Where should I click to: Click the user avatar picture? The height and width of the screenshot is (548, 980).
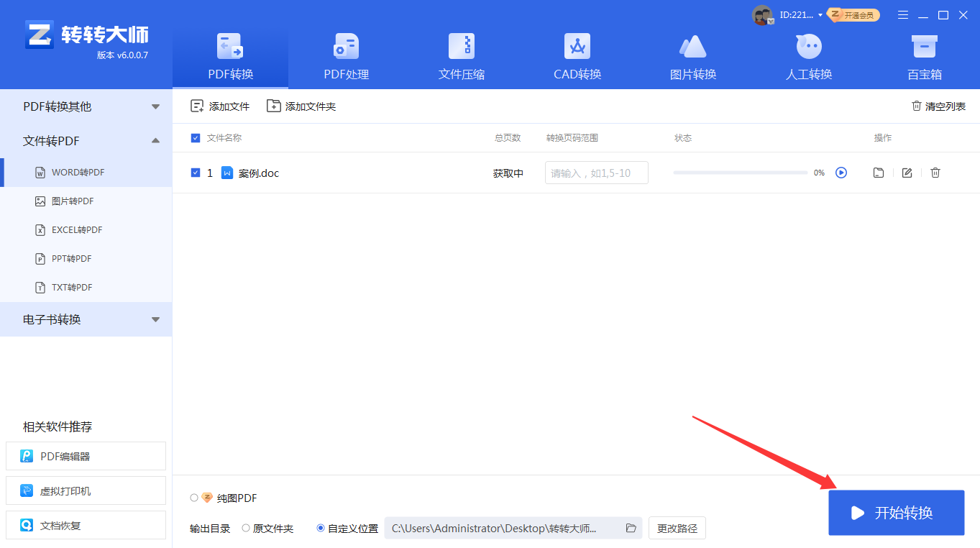pos(762,15)
